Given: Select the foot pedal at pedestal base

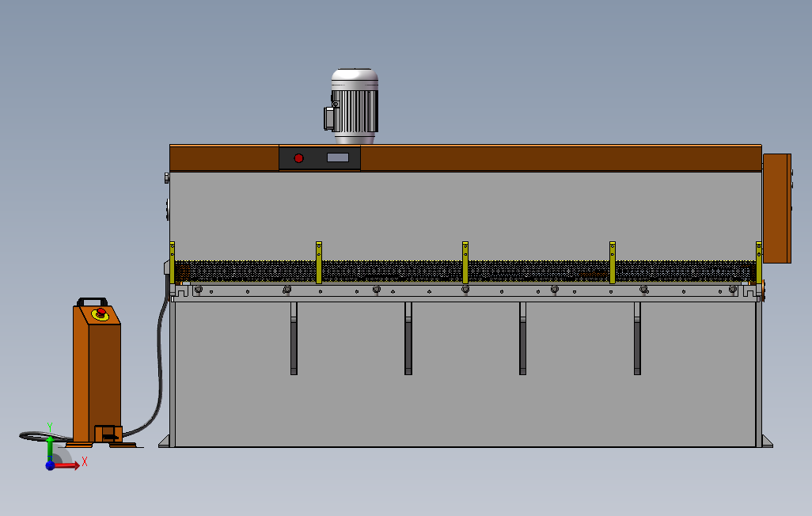Looking at the screenshot, I should click(108, 434).
